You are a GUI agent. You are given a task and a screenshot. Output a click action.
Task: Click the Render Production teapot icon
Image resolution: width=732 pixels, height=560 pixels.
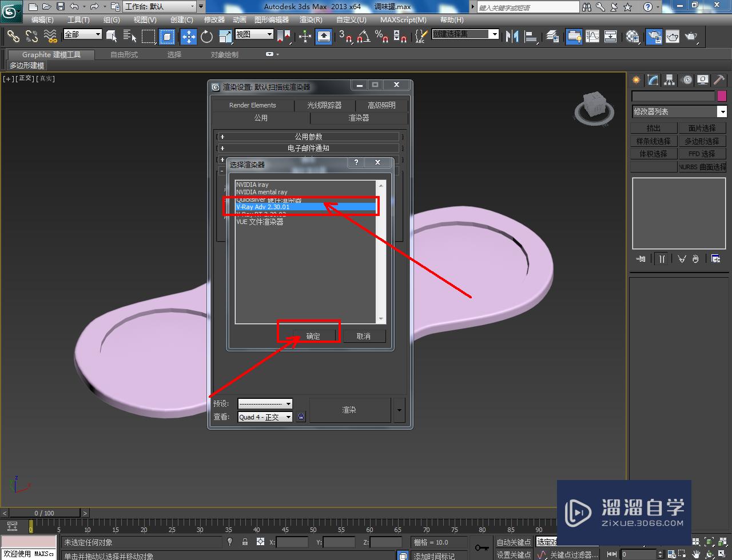(691, 37)
